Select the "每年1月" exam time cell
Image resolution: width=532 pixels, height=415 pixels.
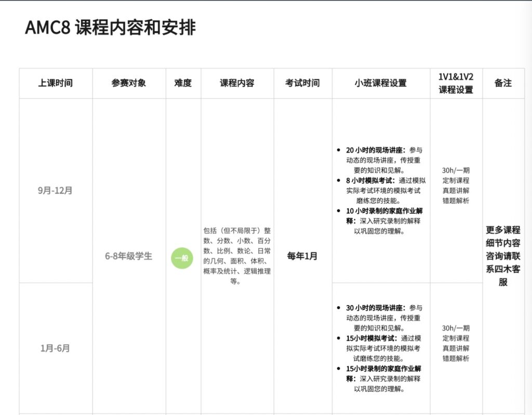[x=302, y=256]
